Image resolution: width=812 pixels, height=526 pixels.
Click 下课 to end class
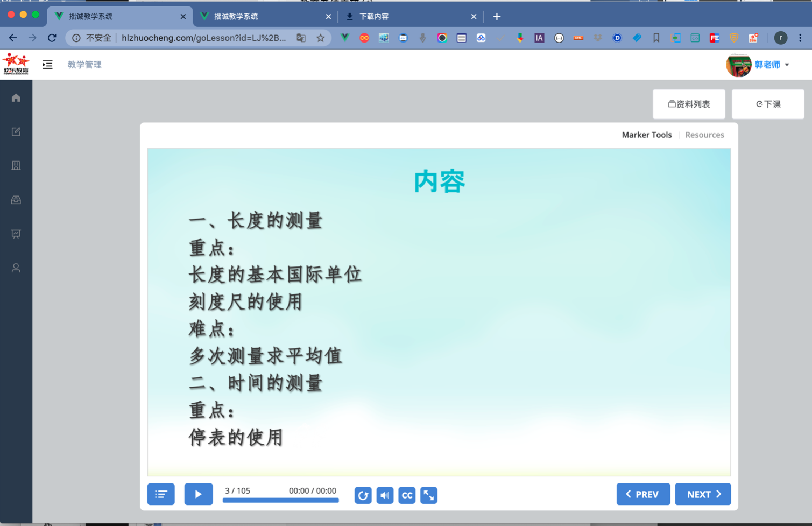coord(768,104)
